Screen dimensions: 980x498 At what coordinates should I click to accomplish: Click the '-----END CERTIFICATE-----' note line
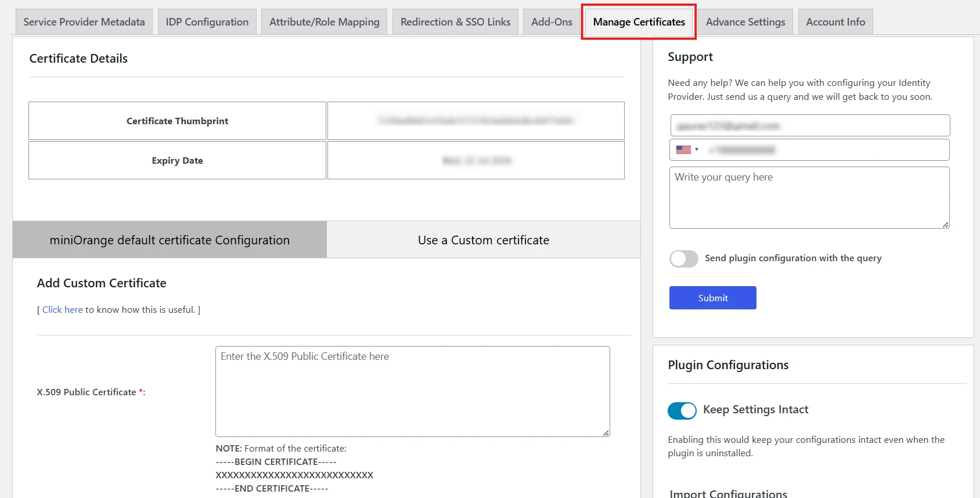272,489
